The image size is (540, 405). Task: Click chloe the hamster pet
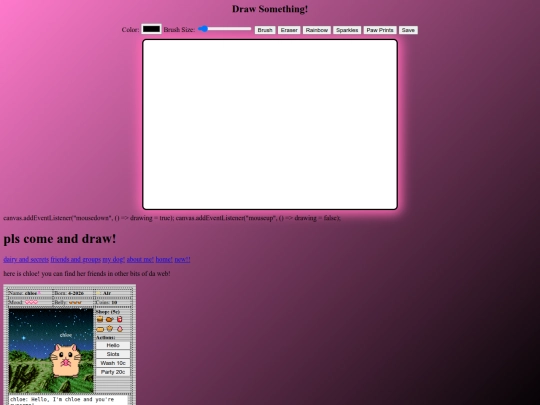65,360
